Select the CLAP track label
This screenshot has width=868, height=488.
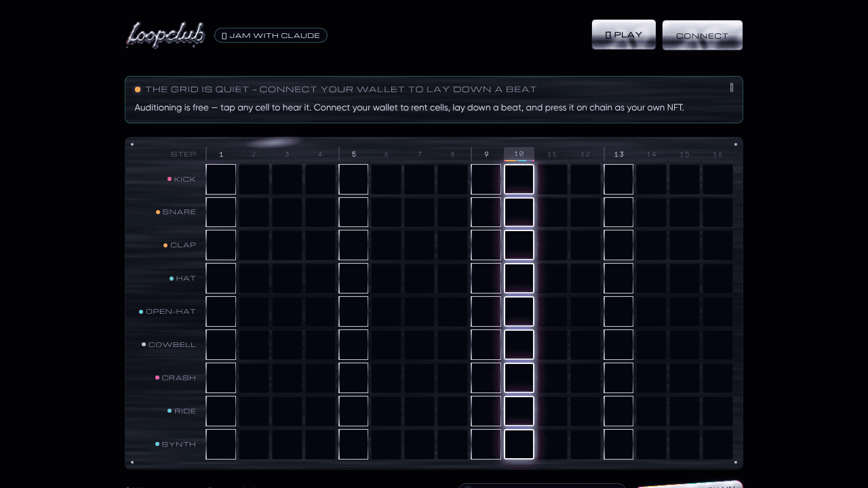coord(180,245)
